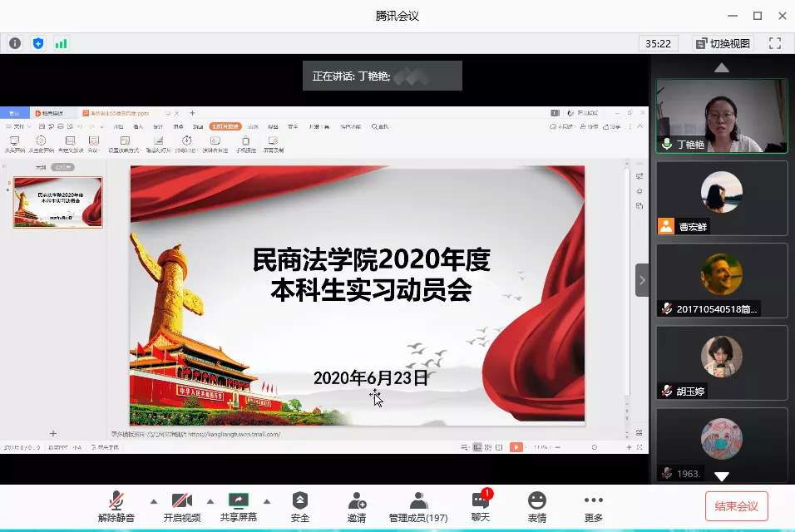Open the Invite (邀请) dialog
The image size is (795, 532).
click(x=357, y=506)
